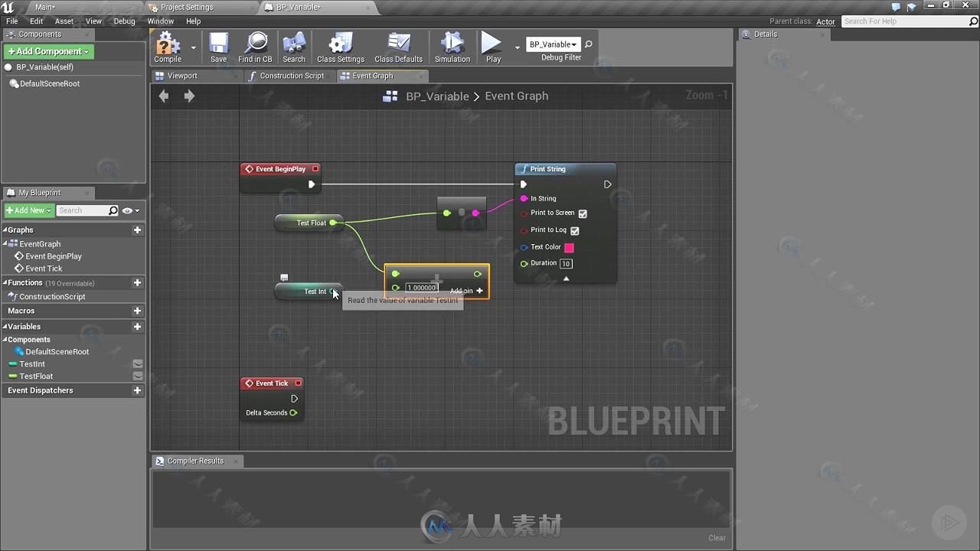
Task: Click Delta Seconds output pin
Action: coord(293,413)
